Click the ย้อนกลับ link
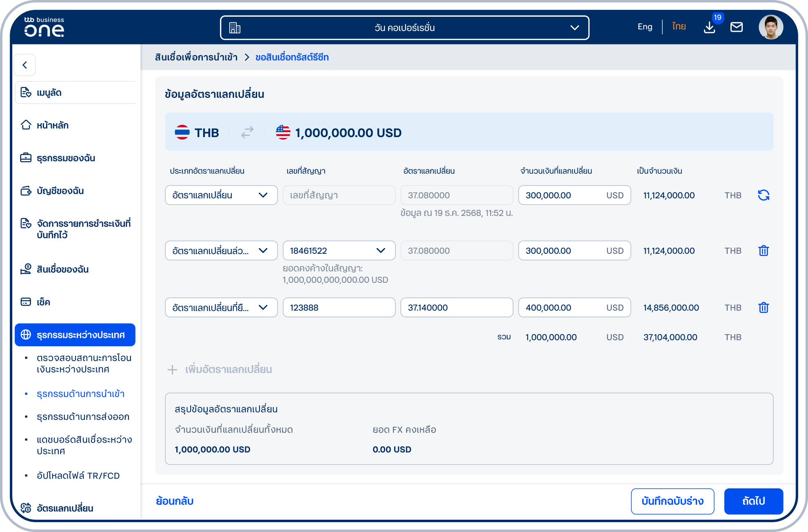This screenshot has height=532, width=808. pyautogui.click(x=175, y=501)
